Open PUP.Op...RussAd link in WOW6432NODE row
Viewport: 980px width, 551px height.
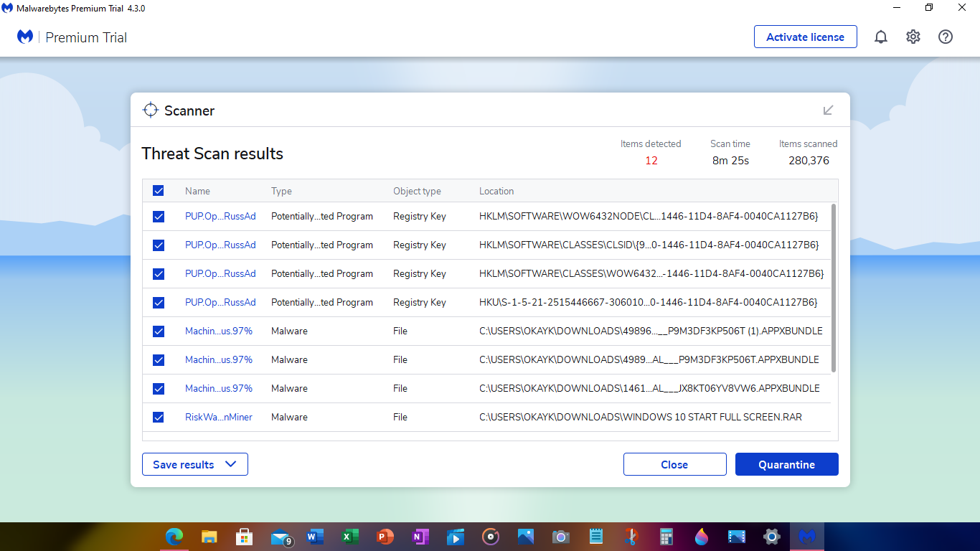pyautogui.click(x=220, y=216)
